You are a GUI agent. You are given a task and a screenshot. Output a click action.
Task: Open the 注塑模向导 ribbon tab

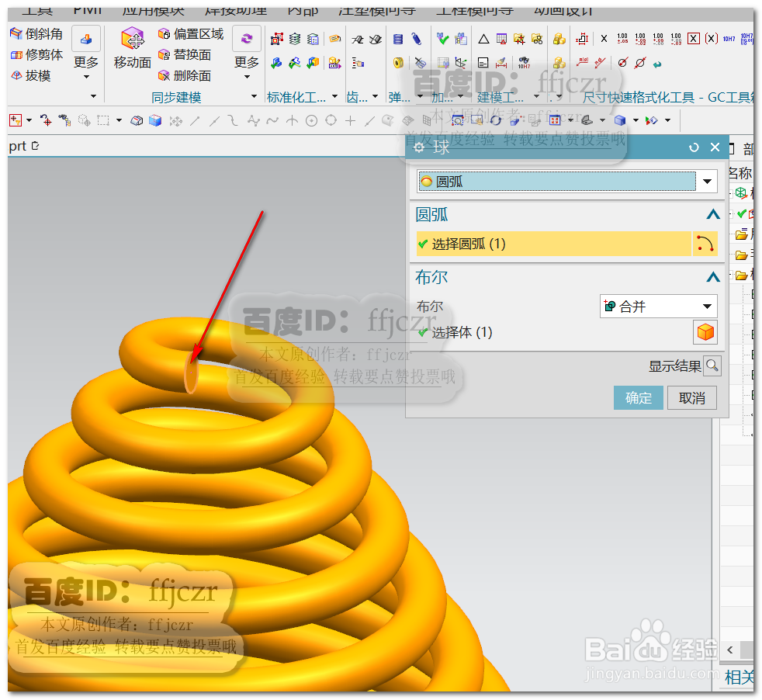377,11
